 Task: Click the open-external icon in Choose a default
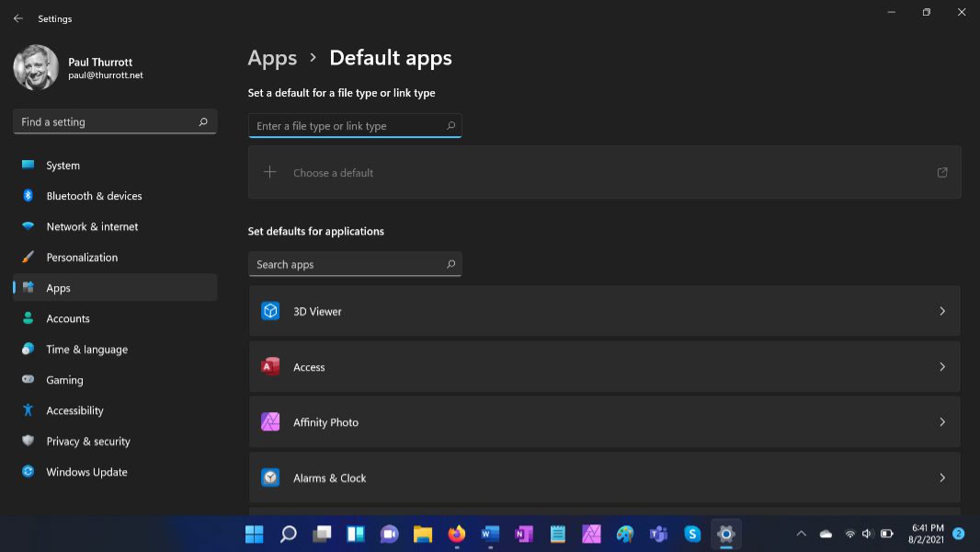[942, 173]
